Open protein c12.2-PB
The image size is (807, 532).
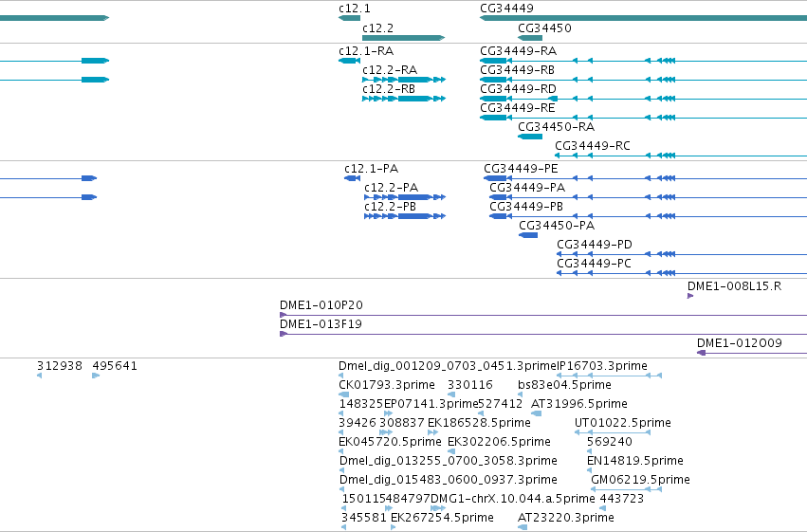[390, 208]
